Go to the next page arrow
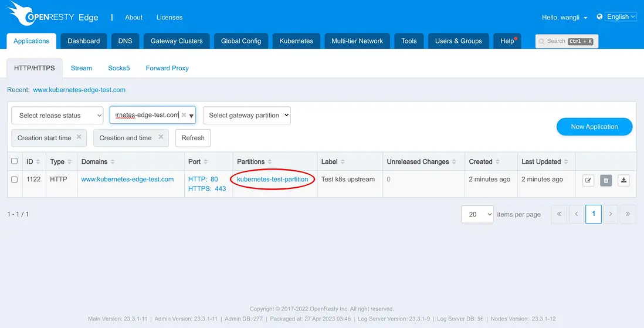Image resolution: width=644 pixels, height=328 pixels. pos(611,214)
